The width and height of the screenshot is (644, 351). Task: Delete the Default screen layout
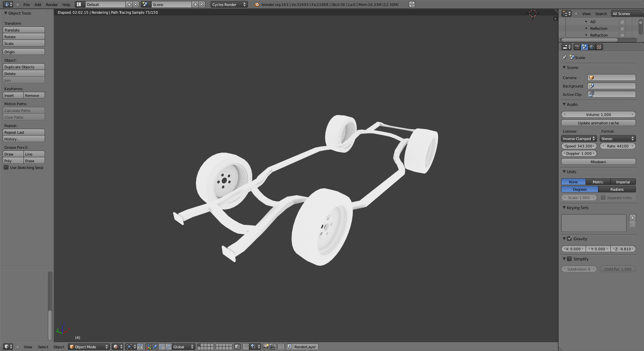(136, 4)
